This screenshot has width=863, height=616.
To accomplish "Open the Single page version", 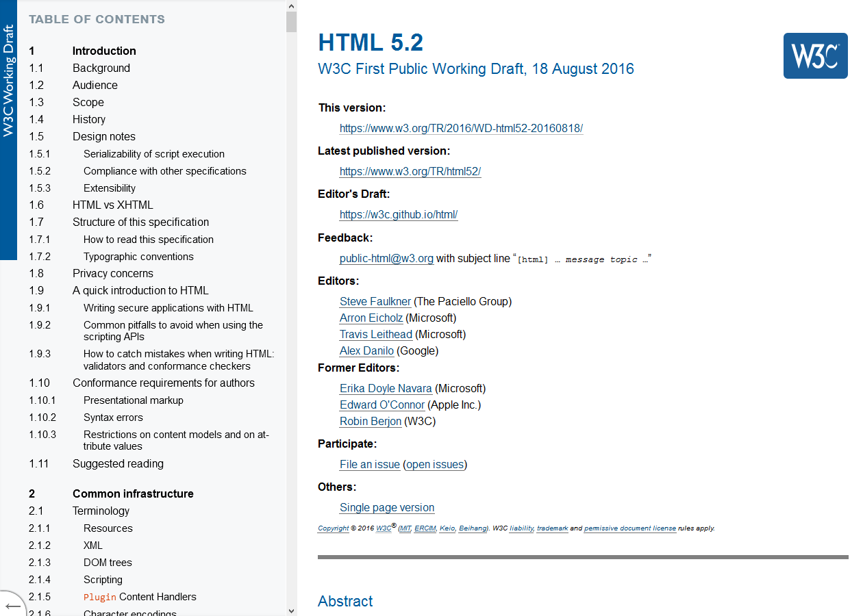I will (386, 507).
